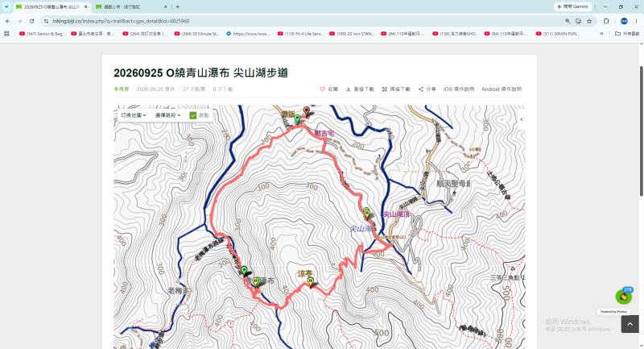Click the install/cast icon beside the star
The height and width of the screenshot is (349, 644).
pyautogui.click(x=578, y=21)
